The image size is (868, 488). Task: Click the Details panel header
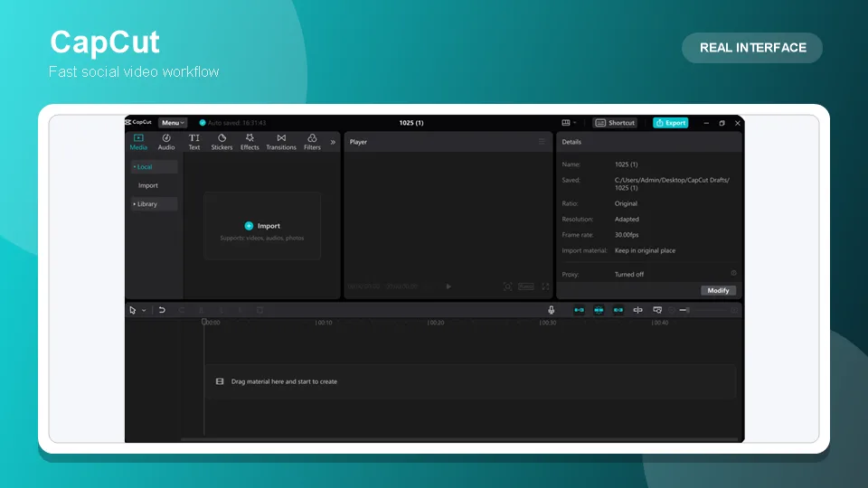pyautogui.click(x=649, y=142)
